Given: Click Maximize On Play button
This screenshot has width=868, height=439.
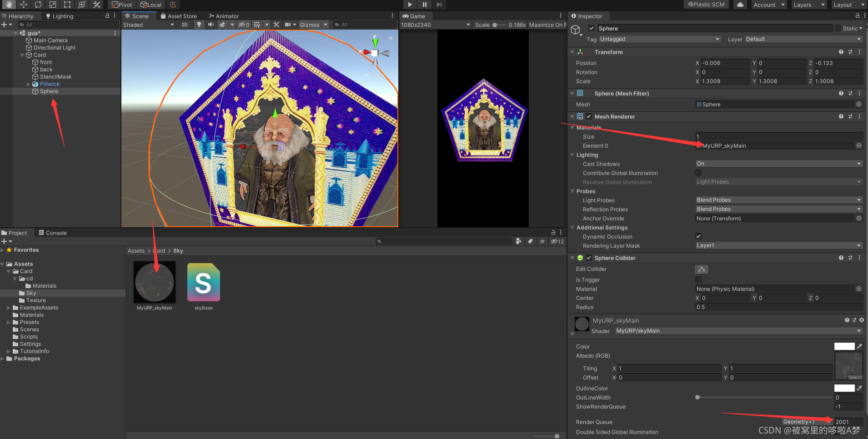Looking at the screenshot, I should (x=547, y=25).
